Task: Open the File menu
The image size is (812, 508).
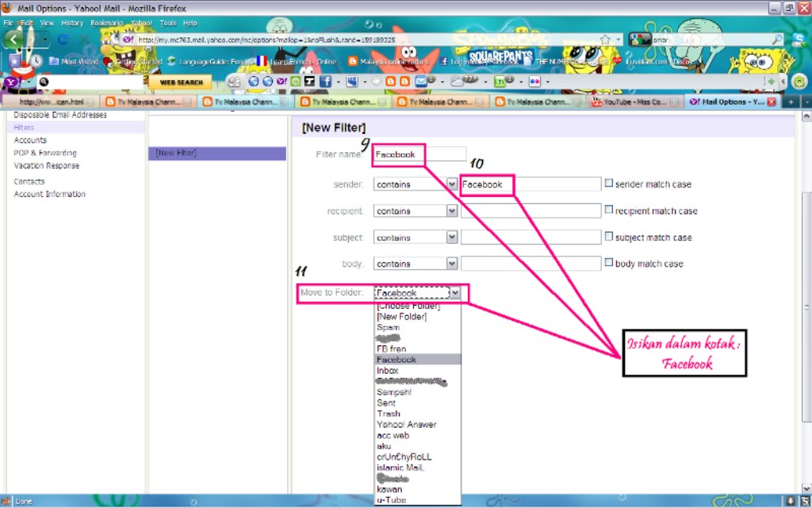Action: click(8, 23)
